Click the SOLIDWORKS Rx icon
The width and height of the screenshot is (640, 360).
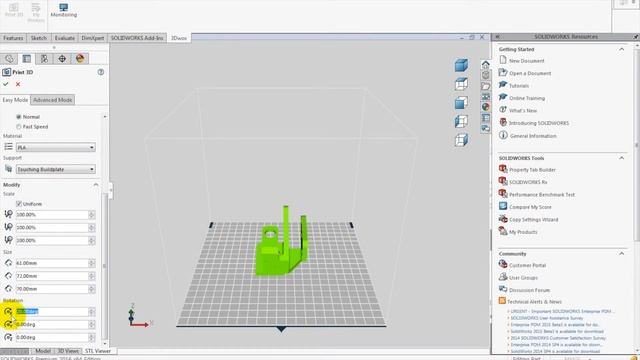[x=503, y=181]
